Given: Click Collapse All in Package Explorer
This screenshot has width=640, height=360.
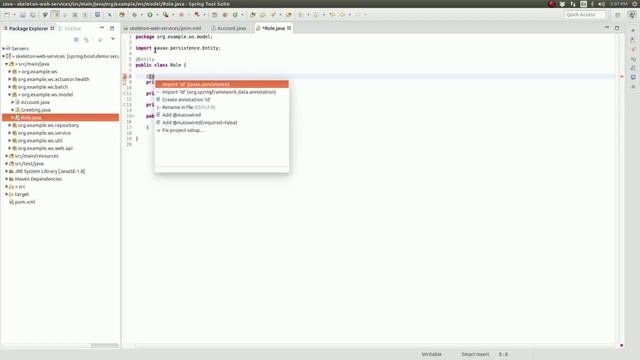Looking at the screenshot, I should pos(76,40).
